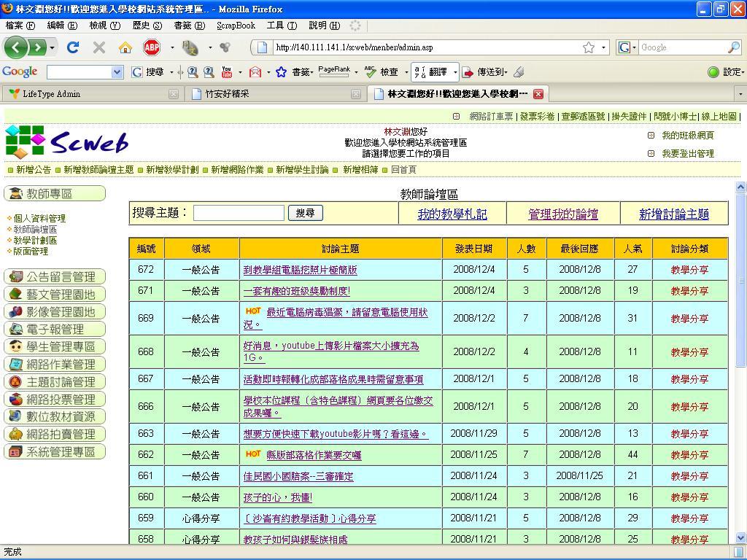Screen dimensions: 747x560
Task: Open the Google toolbar search box dropdown
Action: coord(117,72)
